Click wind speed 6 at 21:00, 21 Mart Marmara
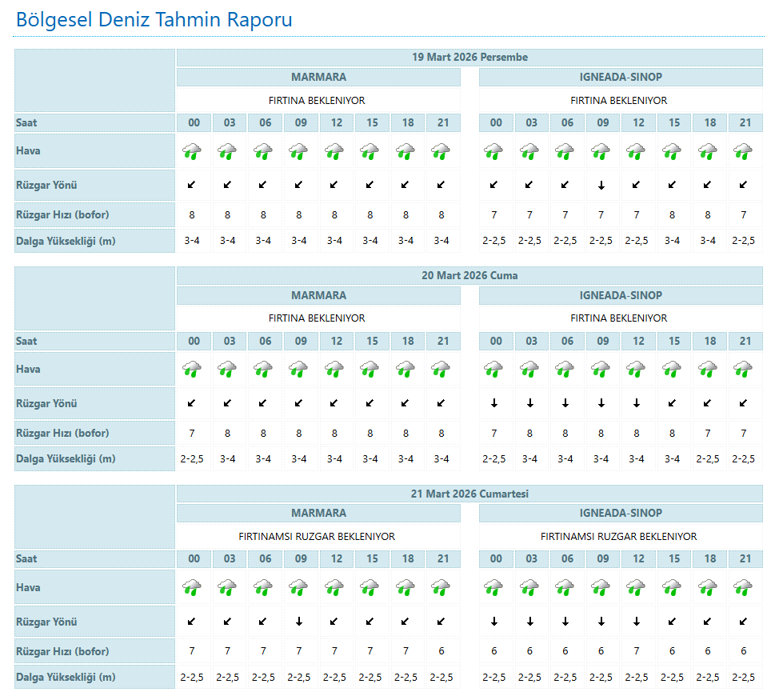This screenshot has width=779, height=700. 441,651
